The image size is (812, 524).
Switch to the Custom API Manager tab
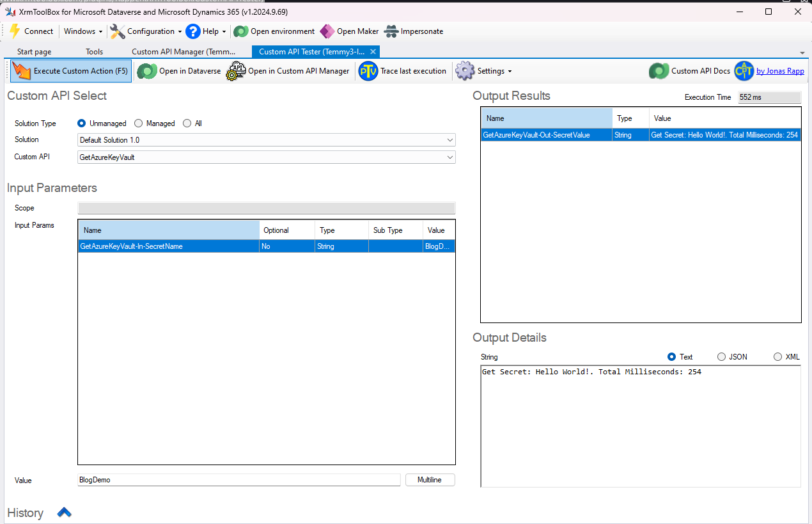pyautogui.click(x=183, y=52)
